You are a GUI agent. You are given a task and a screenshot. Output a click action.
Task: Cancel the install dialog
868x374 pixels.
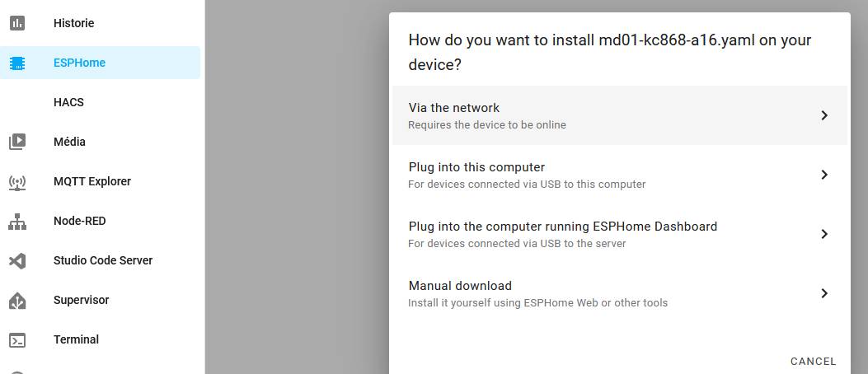(x=813, y=361)
